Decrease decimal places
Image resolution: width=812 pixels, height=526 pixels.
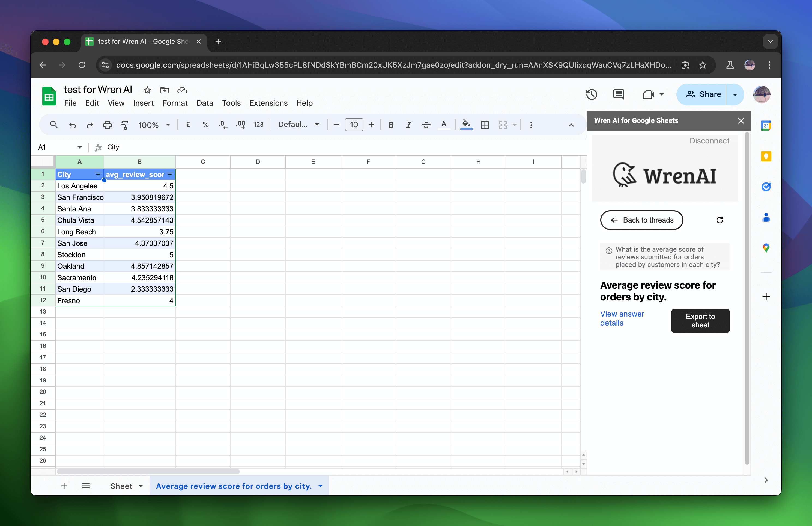pos(223,125)
